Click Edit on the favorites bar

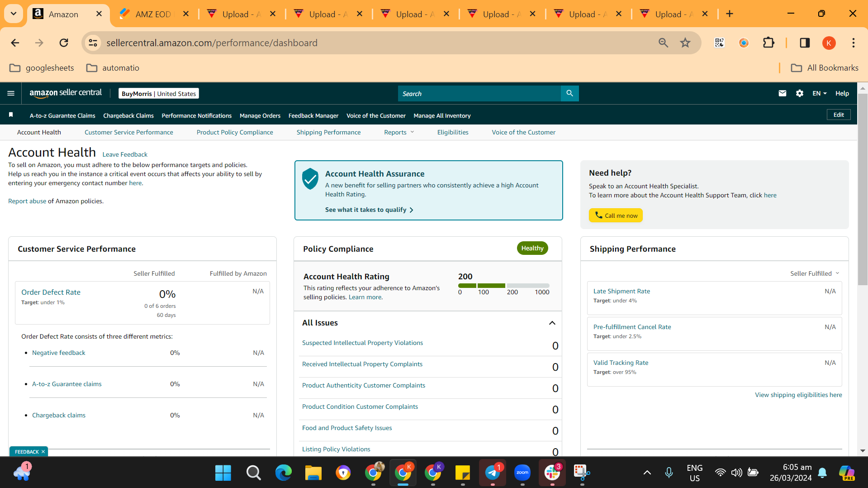(x=839, y=115)
